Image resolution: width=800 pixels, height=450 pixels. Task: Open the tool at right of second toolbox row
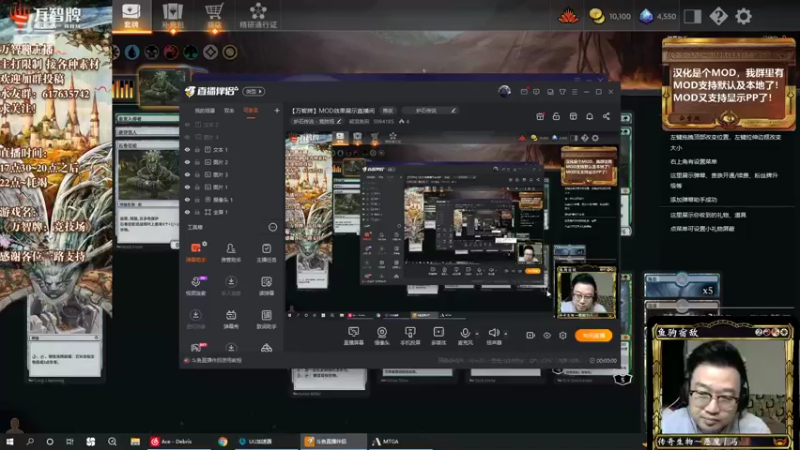pyautogui.click(x=266, y=286)
